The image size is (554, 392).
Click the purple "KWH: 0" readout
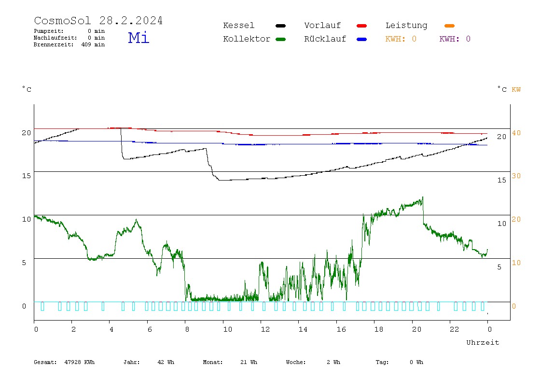point(455,39)
